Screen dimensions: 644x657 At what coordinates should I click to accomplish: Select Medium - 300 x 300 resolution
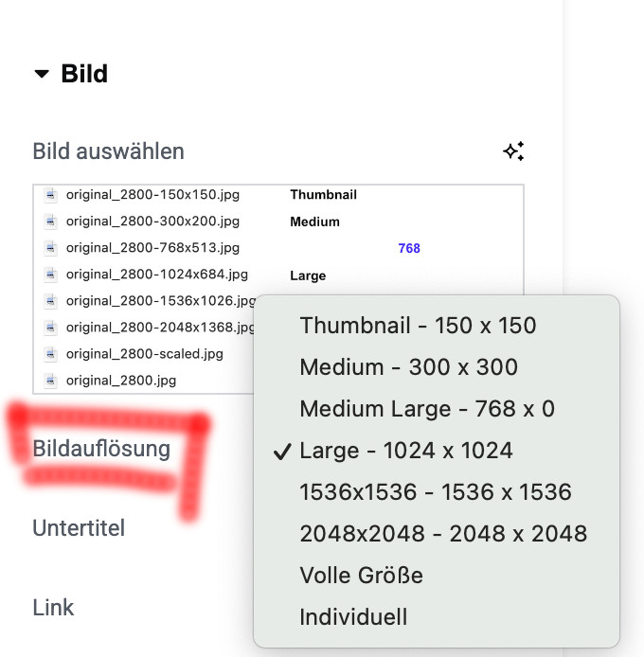coord(436,367)
